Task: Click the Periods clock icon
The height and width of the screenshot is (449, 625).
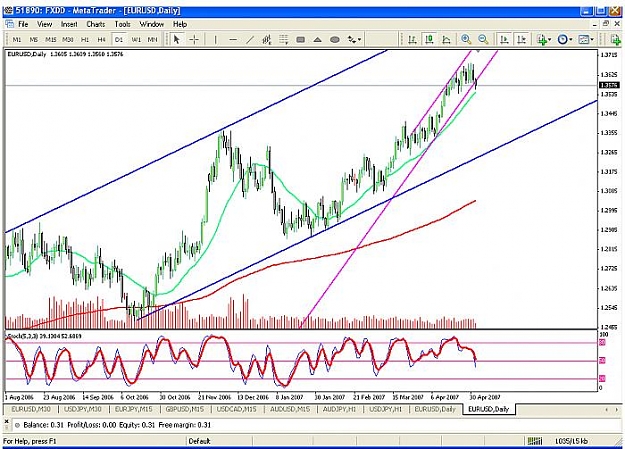Action: coord(562,39)
